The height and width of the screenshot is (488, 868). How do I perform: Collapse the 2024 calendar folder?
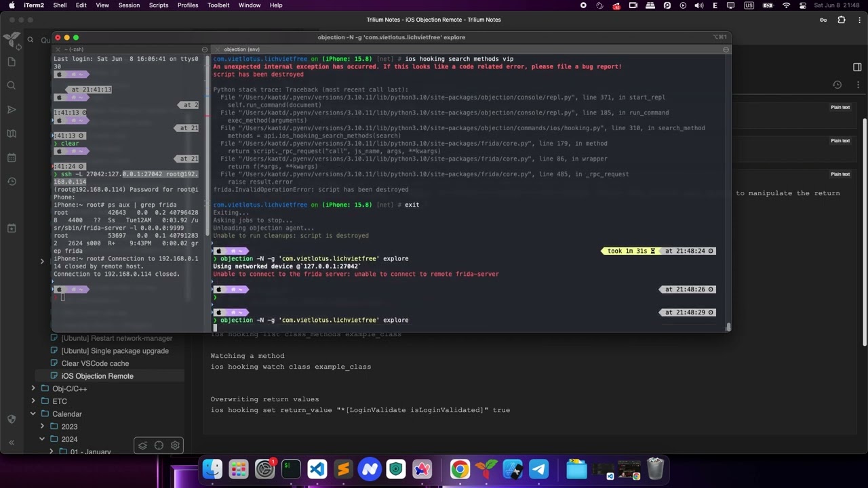(42, 439)
